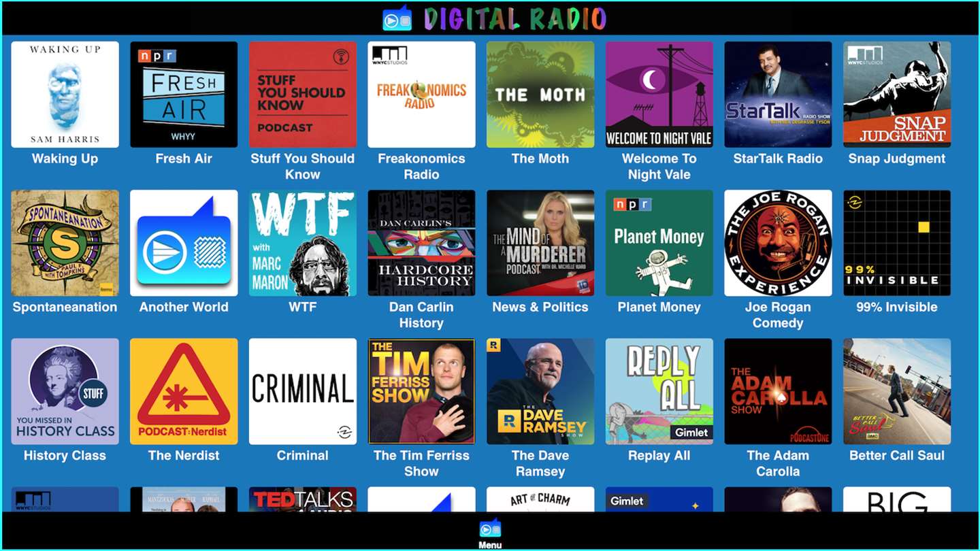Select the Planet Money artwork
The image size is (980, 551).
coord(659,243)
